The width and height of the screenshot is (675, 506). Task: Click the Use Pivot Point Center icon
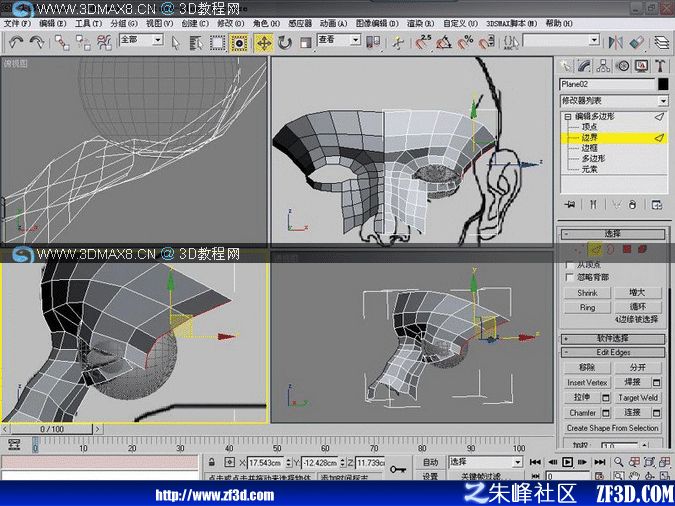[372, 42]
